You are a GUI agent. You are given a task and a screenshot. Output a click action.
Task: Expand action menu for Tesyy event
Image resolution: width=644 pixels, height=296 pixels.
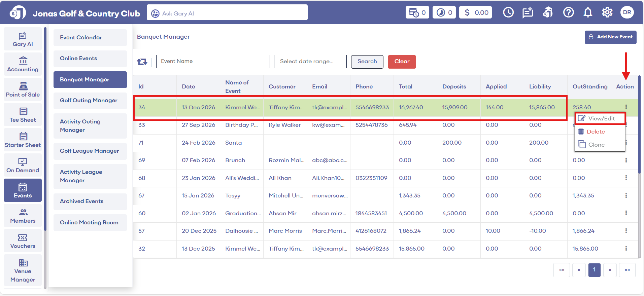(626, 196)
